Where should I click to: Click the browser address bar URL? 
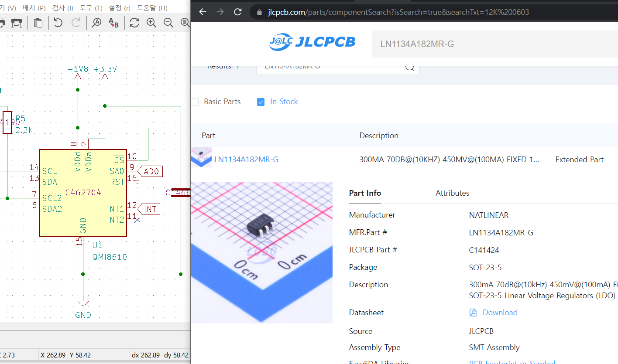pos(398,12)
